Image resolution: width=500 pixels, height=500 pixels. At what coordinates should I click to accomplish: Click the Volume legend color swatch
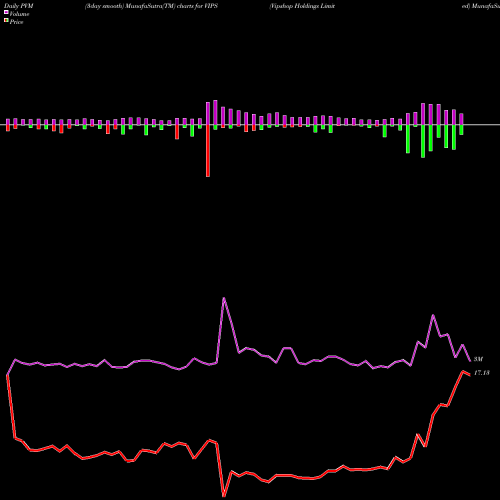coord(6,12)
